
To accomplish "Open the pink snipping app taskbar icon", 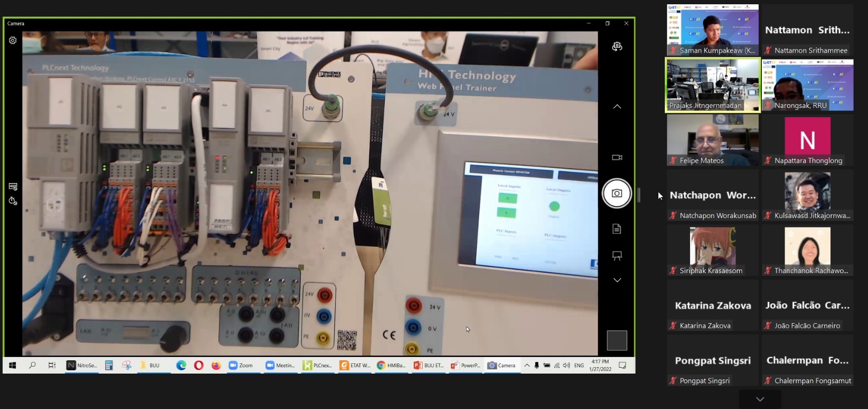I will [127, 365].
